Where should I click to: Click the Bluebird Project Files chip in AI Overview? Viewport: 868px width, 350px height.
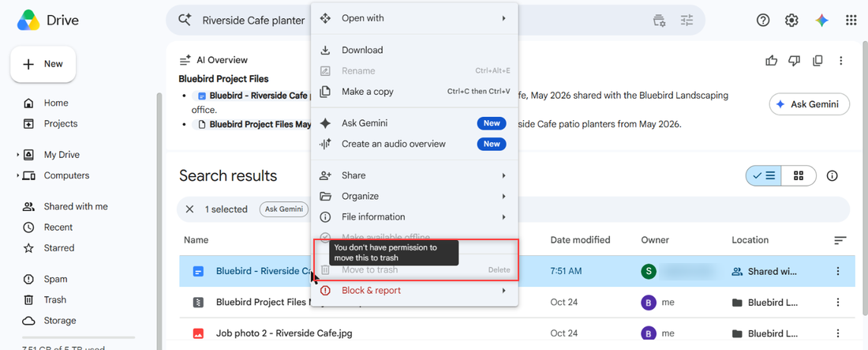pos(252,124)
